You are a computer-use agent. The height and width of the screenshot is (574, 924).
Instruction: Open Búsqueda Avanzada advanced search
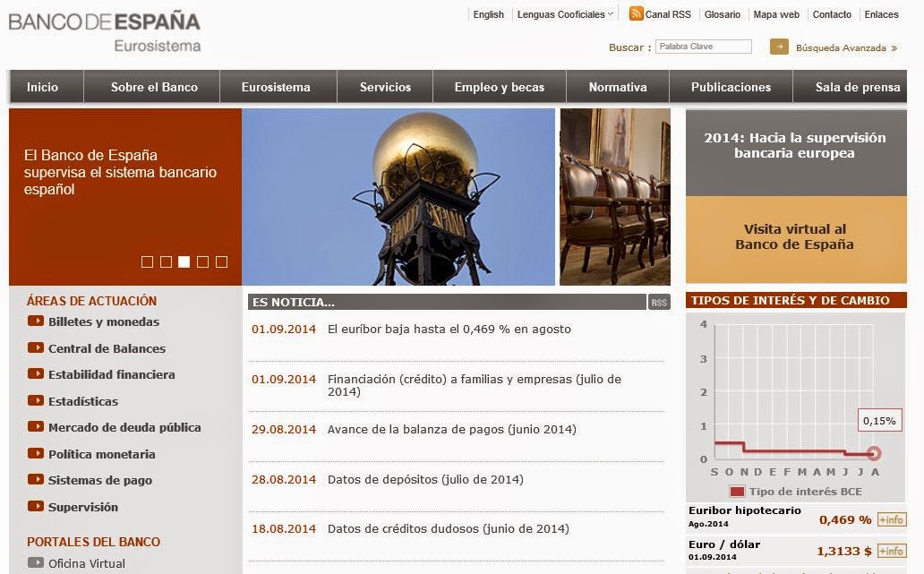point(846,47)
